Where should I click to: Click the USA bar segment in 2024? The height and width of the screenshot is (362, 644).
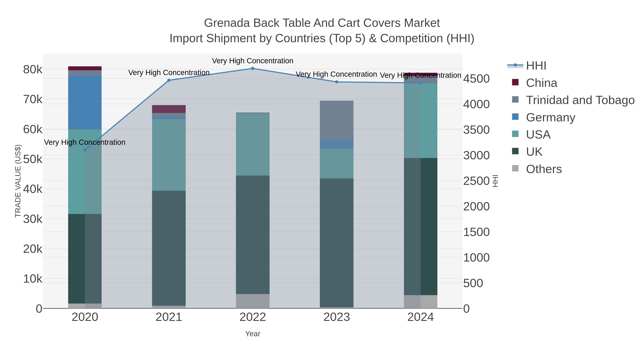click(x=421, y=121)
